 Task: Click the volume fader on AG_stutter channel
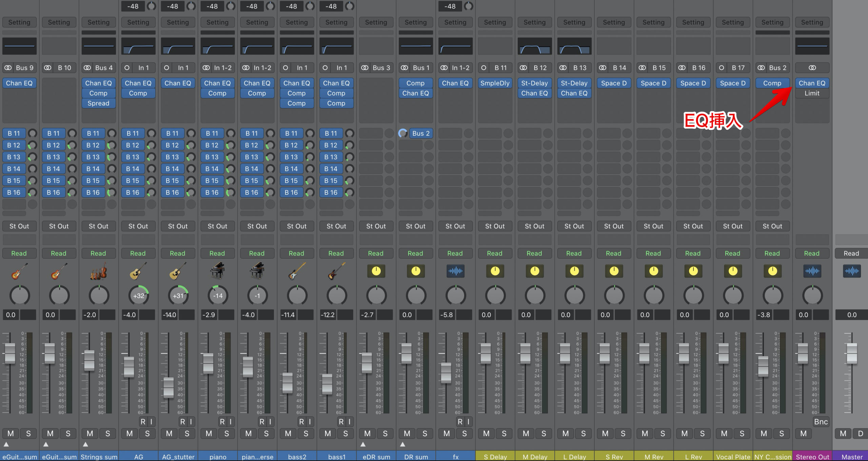click(x=169, y=388)
